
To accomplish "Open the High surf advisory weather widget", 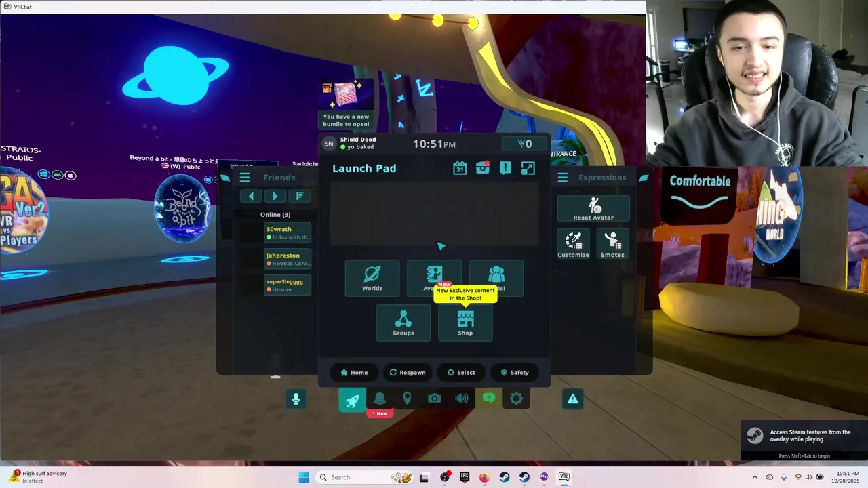I will pos(39,477).
